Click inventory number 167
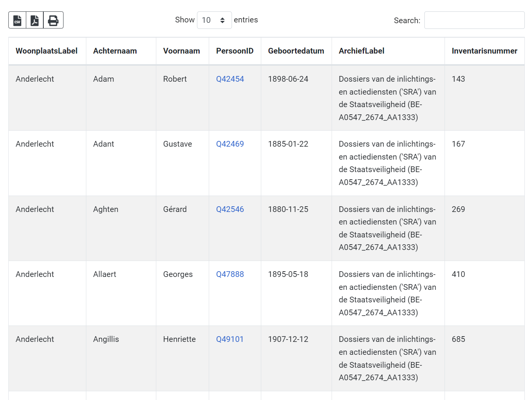This screenshot has height=400, width=532. (458, 144)
